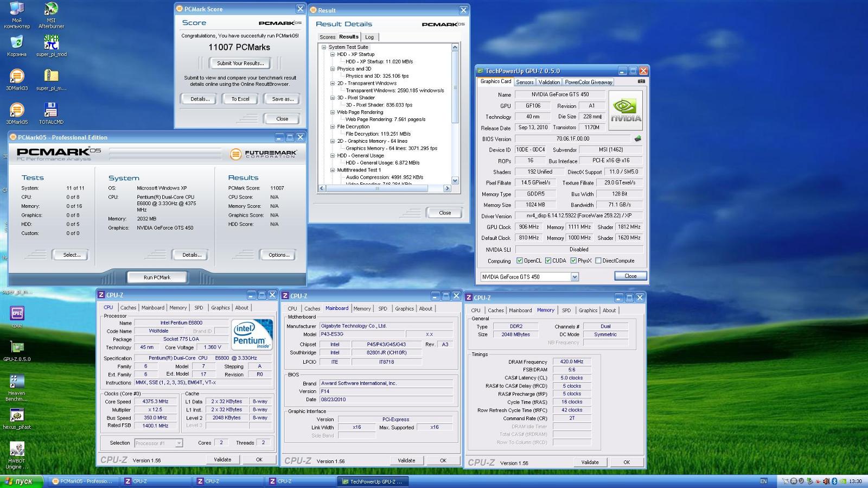Select the Heaven Benchmark desktop icon
This screenshot has height=488, width=868.
click(17, 388)
